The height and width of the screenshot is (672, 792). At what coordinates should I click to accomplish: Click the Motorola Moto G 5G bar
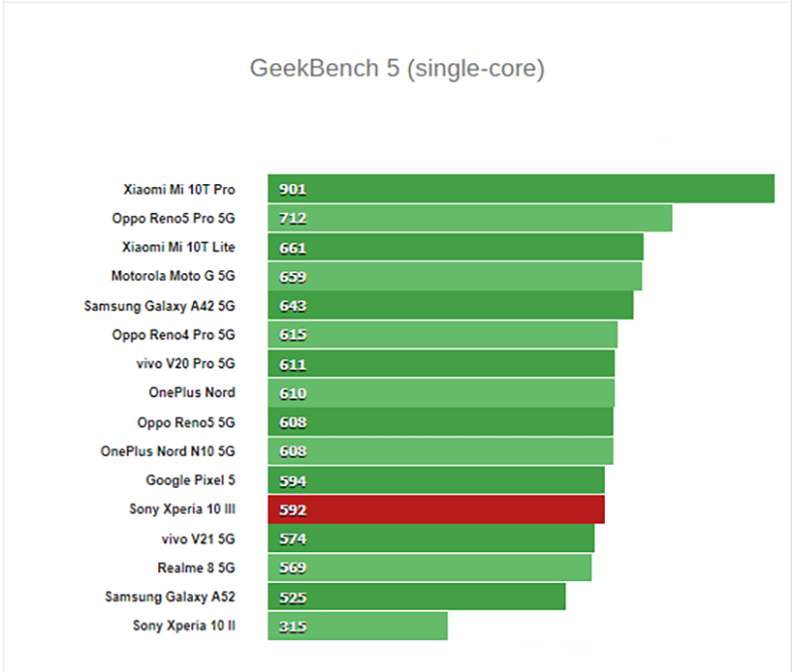[x=454, y=276]
